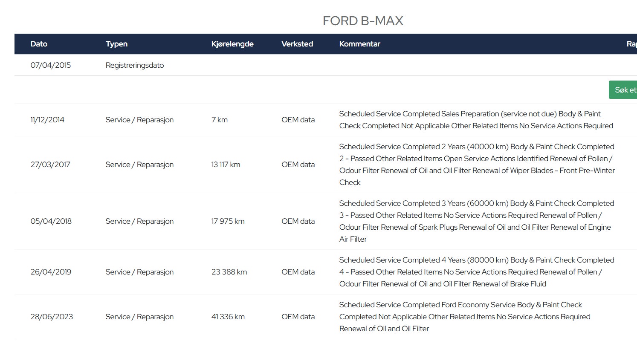Image resolution: width=637 pixels, height=364 pixels.
Task: Click the Typen column header
Action: coord(116,44)
